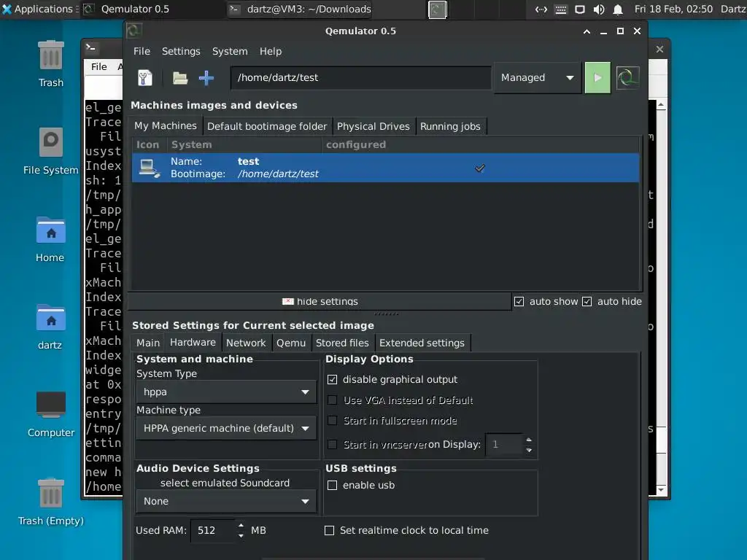Decrease Used RAM with down arrow

click(x=241, y=536)
